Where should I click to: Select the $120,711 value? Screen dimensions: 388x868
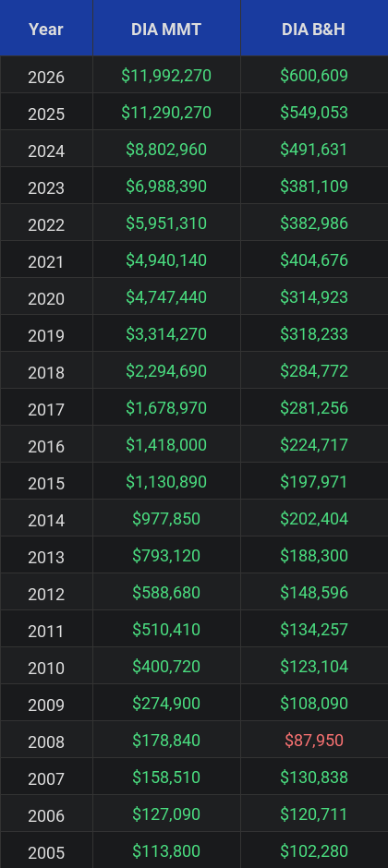[314, 814]
